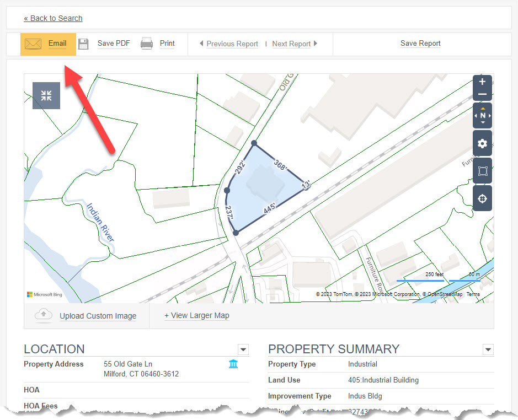Click the Email envelope icon
Screen dimensions: 518x420
coord(33,44)
